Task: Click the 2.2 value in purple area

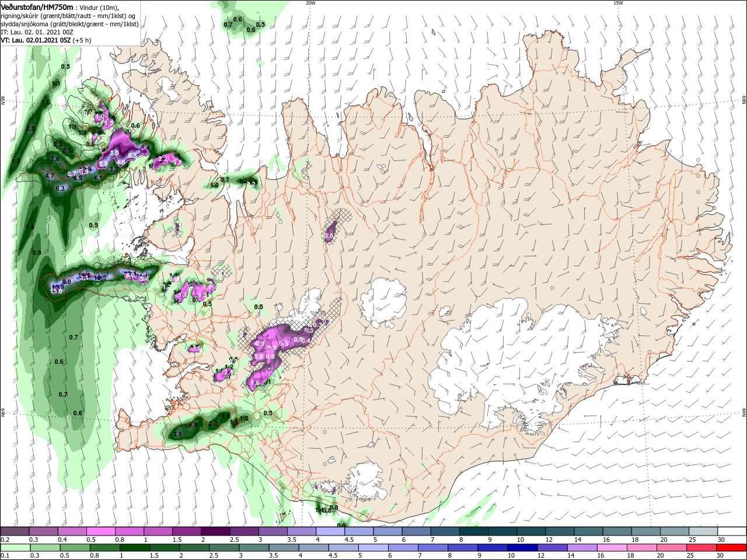Action: point(163,159)
